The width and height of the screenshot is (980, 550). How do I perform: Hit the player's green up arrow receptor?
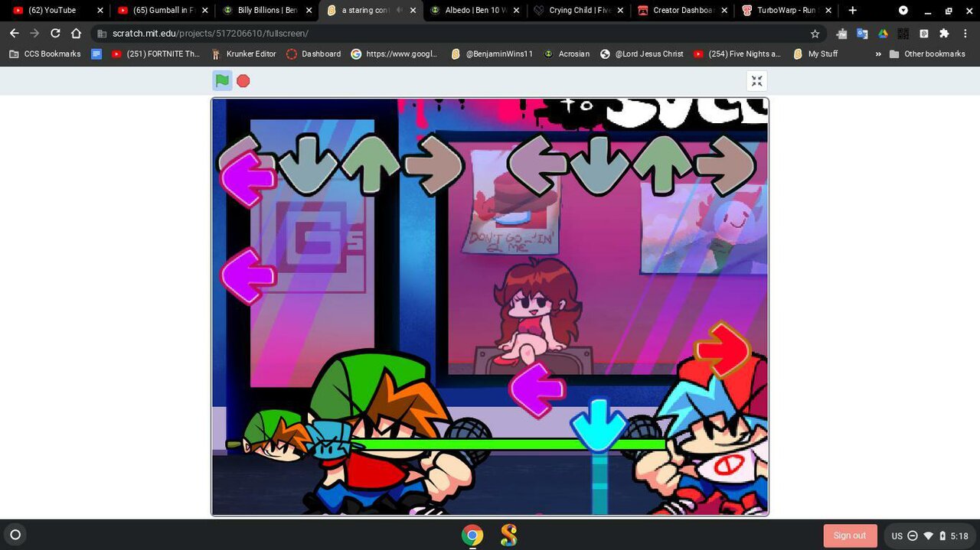point(662,164)
